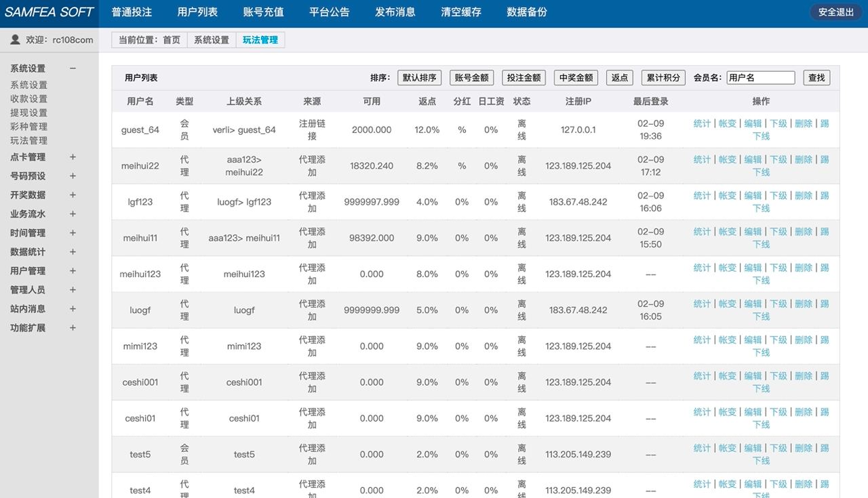The width and height of the screenshot is (868, 498).
Task: Click IP address 127.0.0.1 cell
Action: tap(578, 129)
